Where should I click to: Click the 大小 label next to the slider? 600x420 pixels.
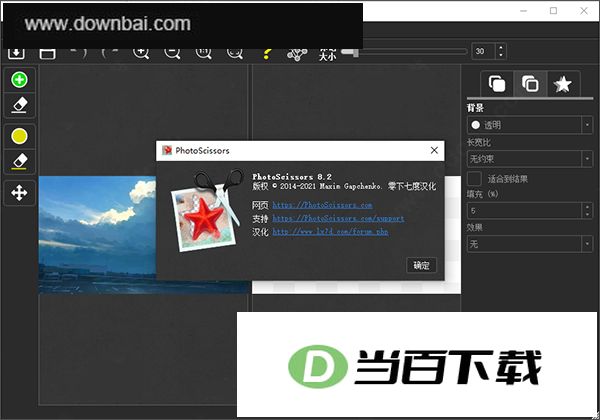click(328, 54)
